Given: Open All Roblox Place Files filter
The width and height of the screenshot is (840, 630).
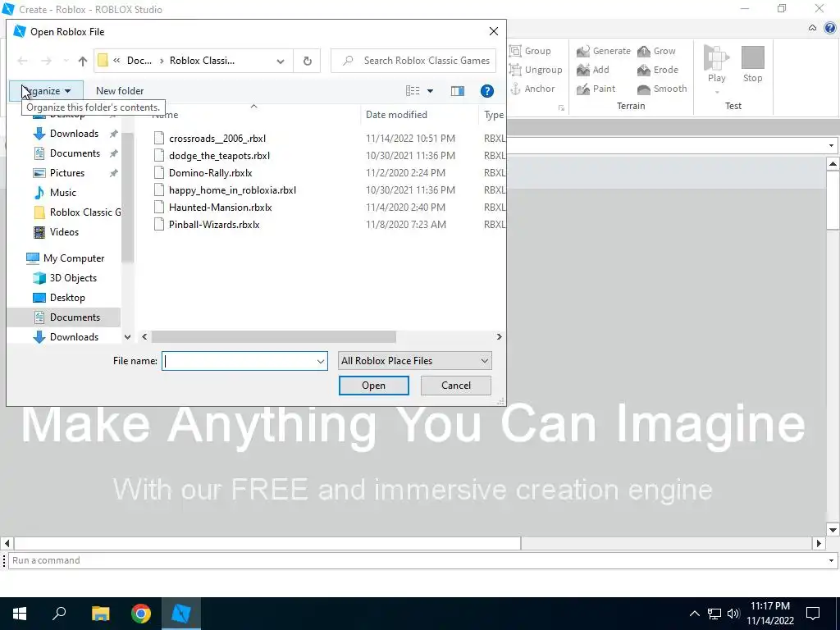Looking at the screenshot, I should pos(414,361).
